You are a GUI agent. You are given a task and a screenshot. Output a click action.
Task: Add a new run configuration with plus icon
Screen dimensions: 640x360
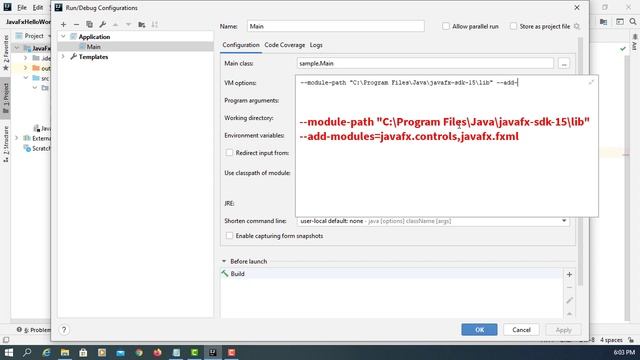(x=63, y=24)
